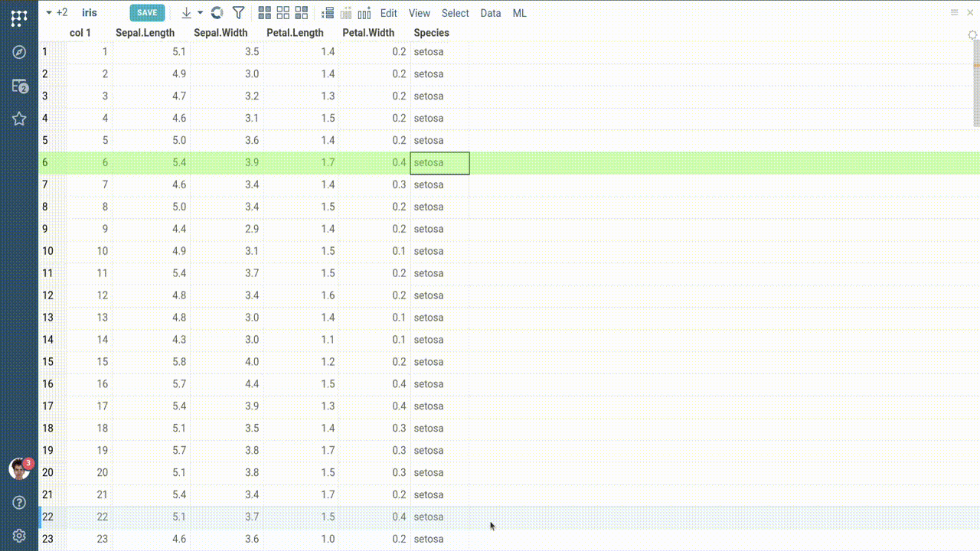Open the tables panel with badge 2
The height and width of the screenshot is (551, 980).
[19, 86]
